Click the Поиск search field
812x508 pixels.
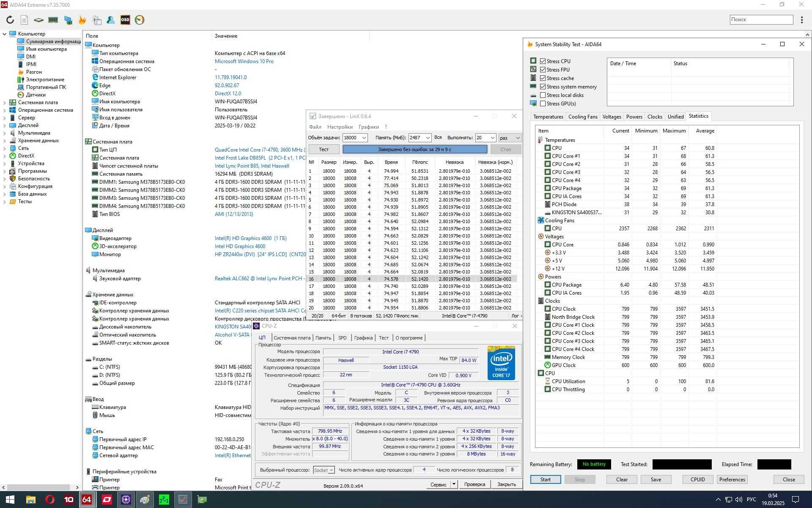coord(761,19)
